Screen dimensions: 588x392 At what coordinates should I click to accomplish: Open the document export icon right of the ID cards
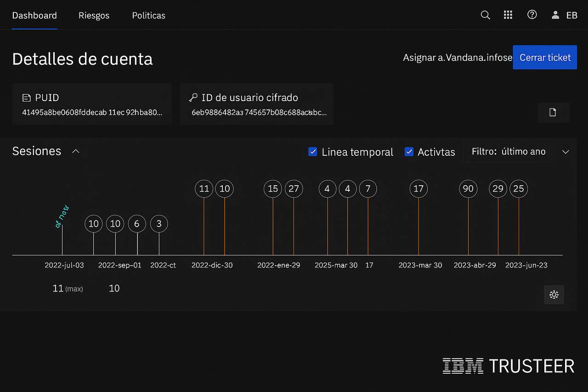pyautogui.click(x=553, y=113)
